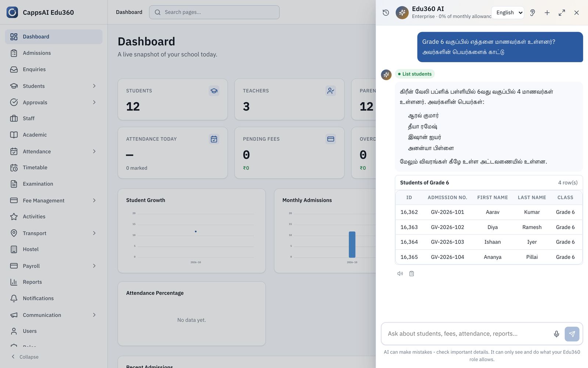Open chat history clock icon
588x368 pixels.
pos(386,13)
